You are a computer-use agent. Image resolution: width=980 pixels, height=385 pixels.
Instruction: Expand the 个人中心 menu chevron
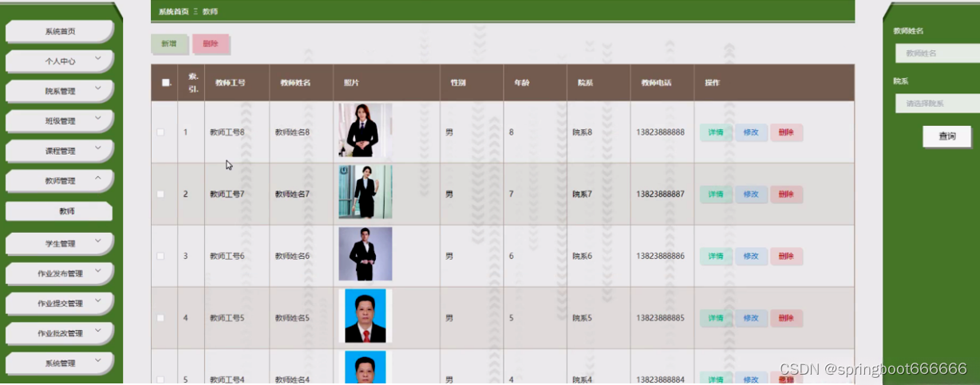98,58
